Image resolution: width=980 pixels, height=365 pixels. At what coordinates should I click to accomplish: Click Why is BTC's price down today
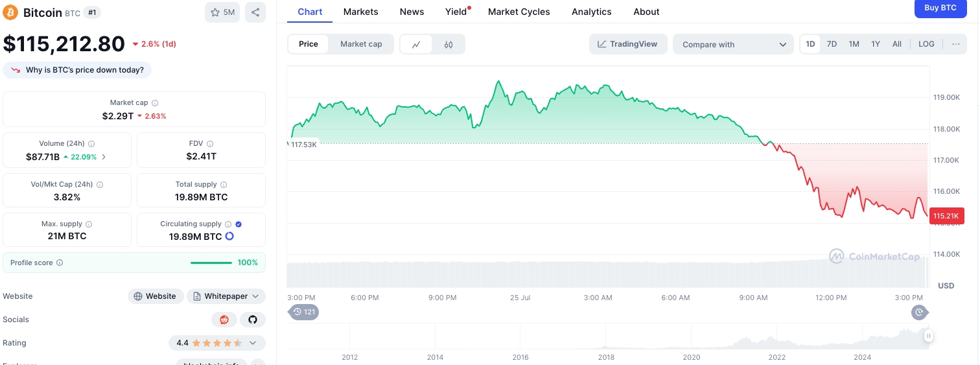tap(78, 70)
